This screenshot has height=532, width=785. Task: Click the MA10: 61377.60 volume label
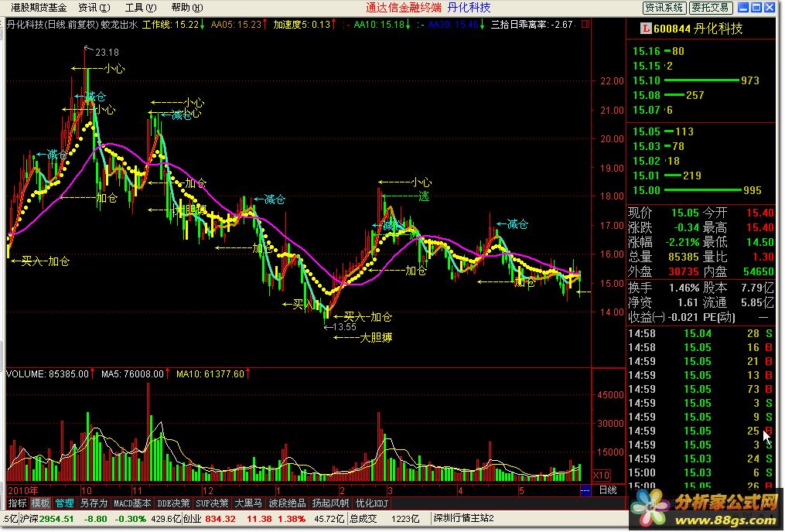210,374
